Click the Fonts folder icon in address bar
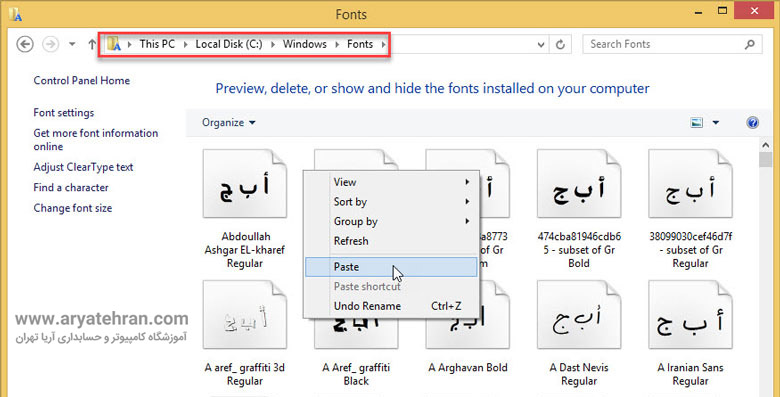The width and height of the screenshot is (780, 397). [114, 44]
